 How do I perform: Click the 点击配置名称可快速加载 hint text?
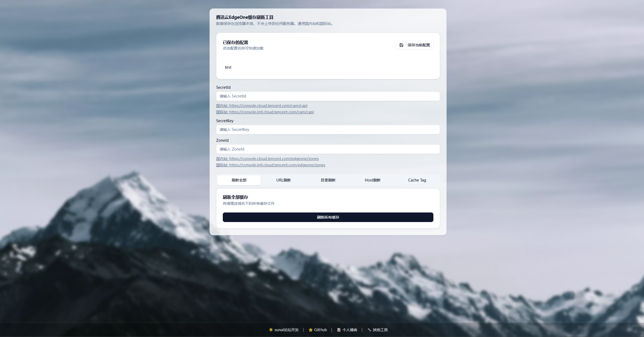(243, 48)
